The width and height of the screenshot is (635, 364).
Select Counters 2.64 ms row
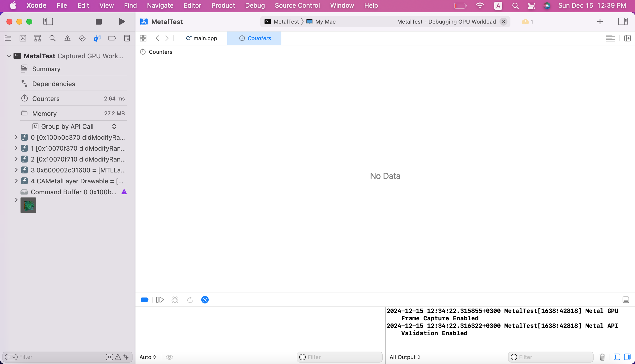(x=73, y=99)
